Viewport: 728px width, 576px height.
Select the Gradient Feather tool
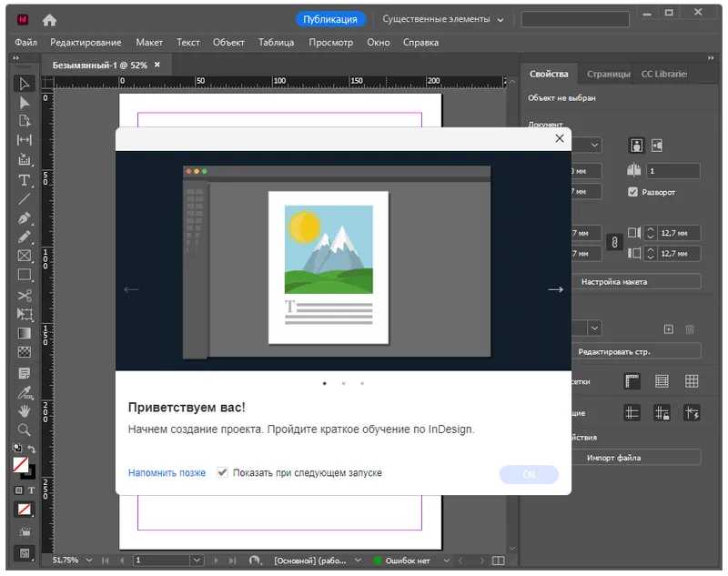(25, 352)
